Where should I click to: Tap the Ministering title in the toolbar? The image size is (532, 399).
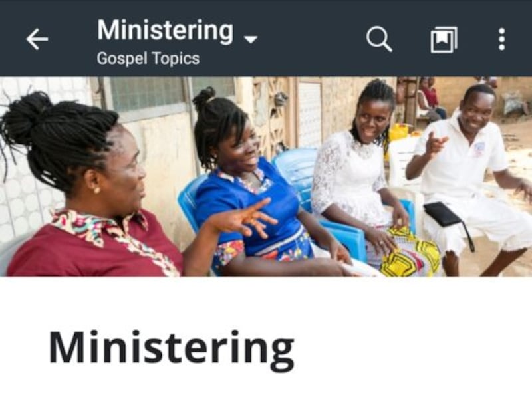pyautogui.click(x=165, y=31)
